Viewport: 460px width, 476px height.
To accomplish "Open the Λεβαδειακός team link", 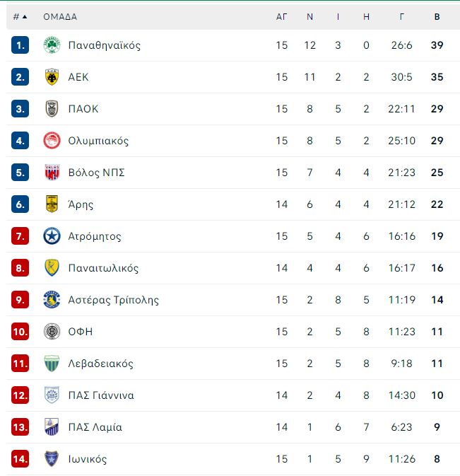I will click(100, 364).
